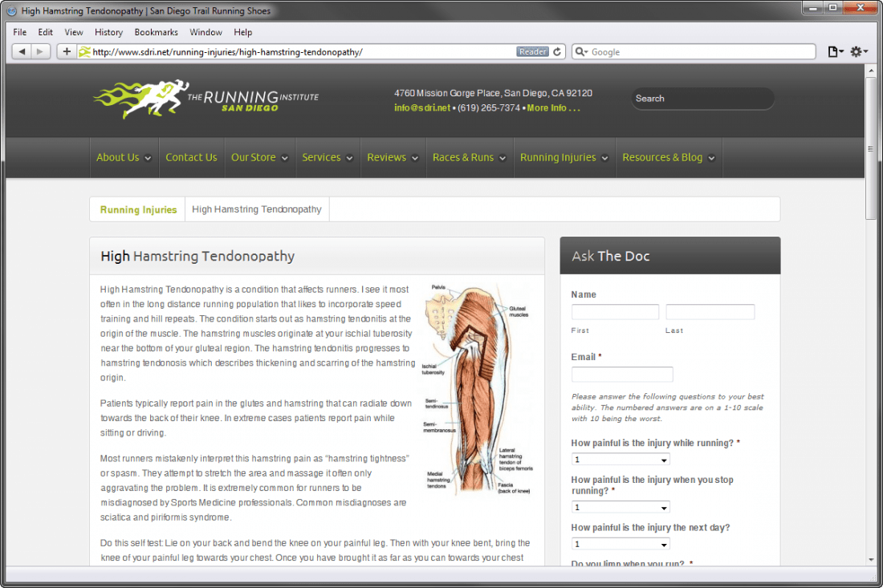
Task: Open the page menu icon
Action: click(x=836, y=52)
